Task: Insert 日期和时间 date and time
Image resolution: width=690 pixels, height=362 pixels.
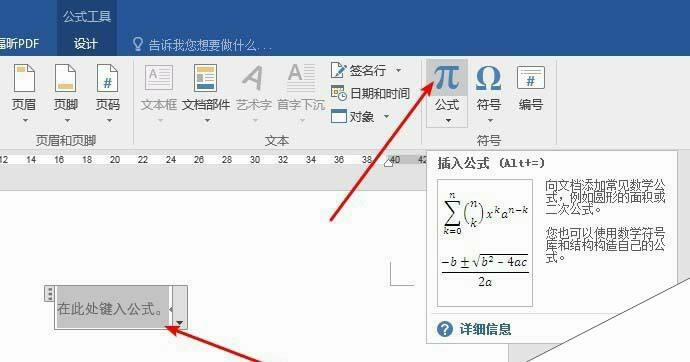Action: [x=370, y=93]
